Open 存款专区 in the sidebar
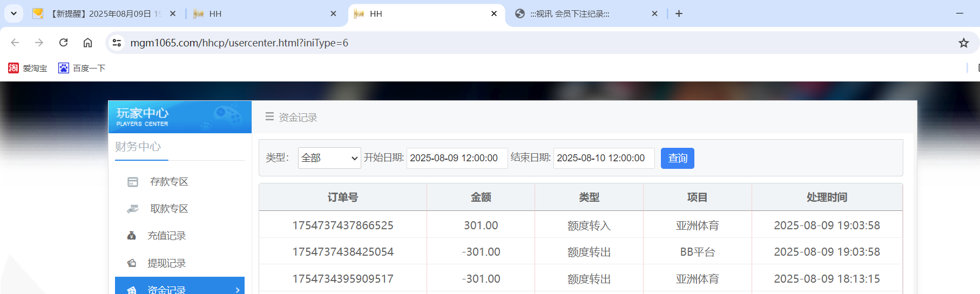Image resolution: width=980 pixels, height=294 pixels. [169, 182]
